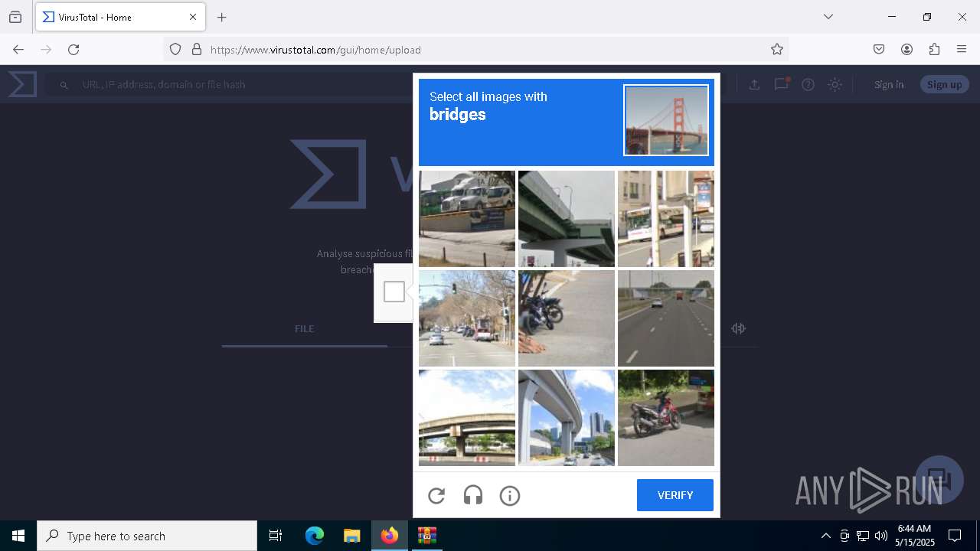Reload the current page
Image resolution: width=980 pixels, height=551 pixels.
[73, 50]
